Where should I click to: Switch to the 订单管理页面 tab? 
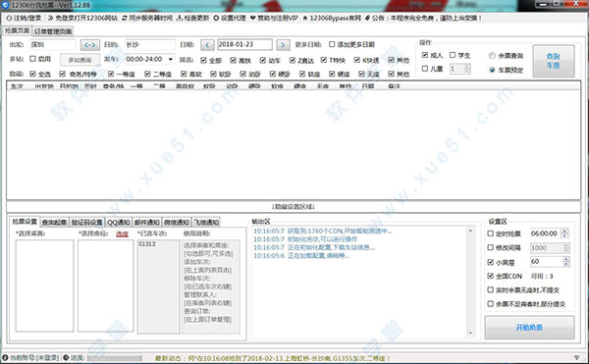pyautogui.click(x=53, y=31)
